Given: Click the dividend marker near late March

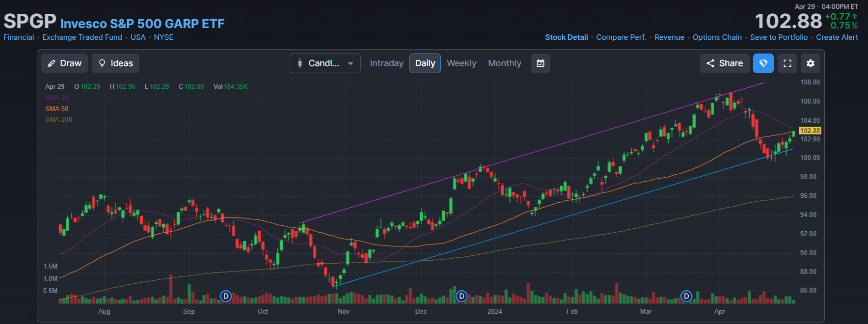Looking at the screenshot, I should (687, 296).
